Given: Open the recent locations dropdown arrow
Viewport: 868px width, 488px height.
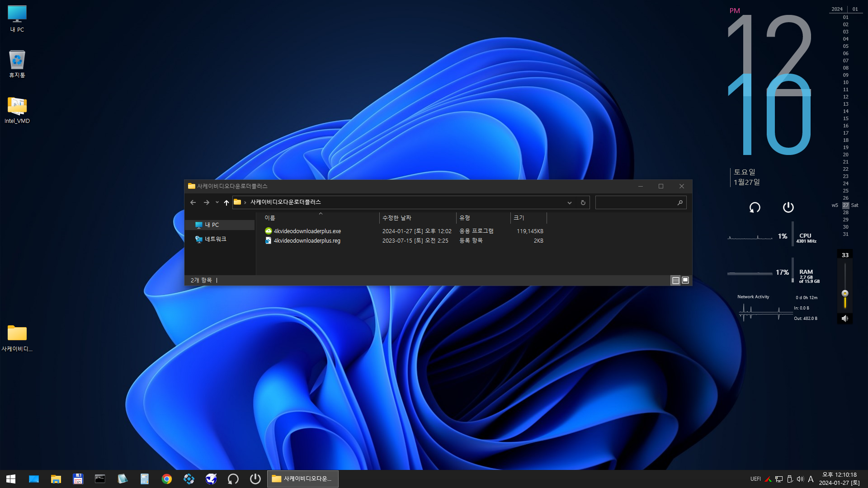Looking at the screenshot, I should pos(217,202).
